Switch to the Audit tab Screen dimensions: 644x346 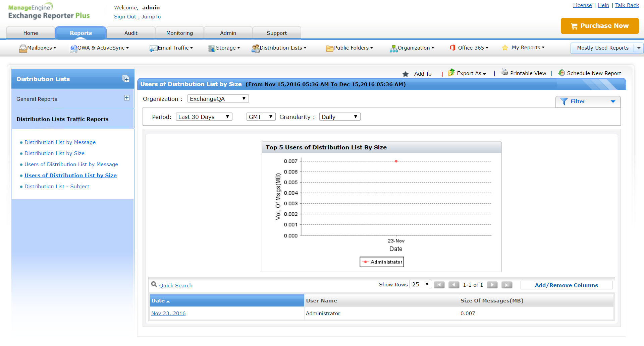131,33
